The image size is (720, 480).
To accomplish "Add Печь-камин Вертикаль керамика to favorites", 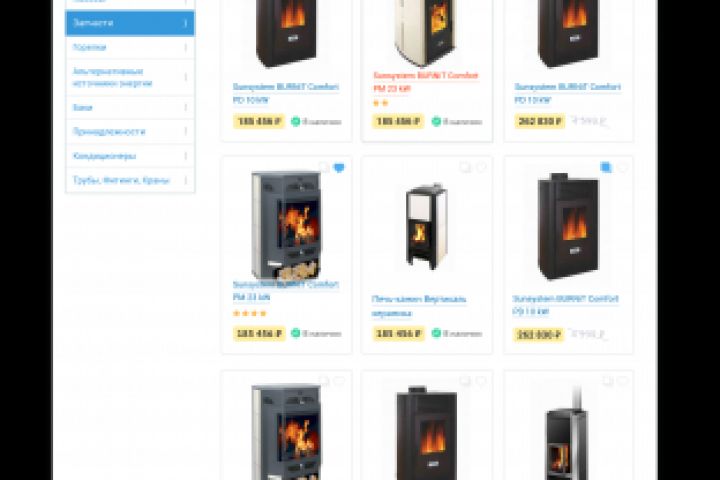I will tap(481, 168).
